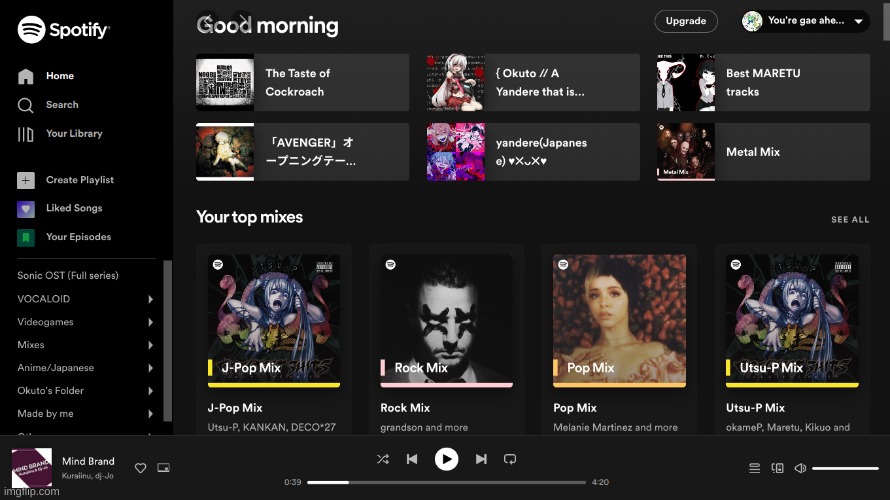Click the Kurailnu, dj-Jo artist text
Image resolution: width=890 pixels, height=500 pixels.
pos(87,476)
